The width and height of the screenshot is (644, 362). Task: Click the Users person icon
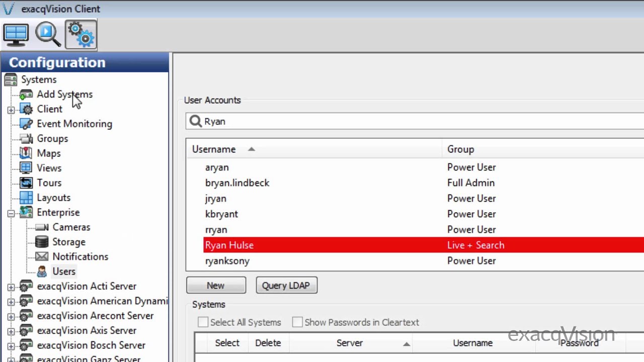pos(42,271)
